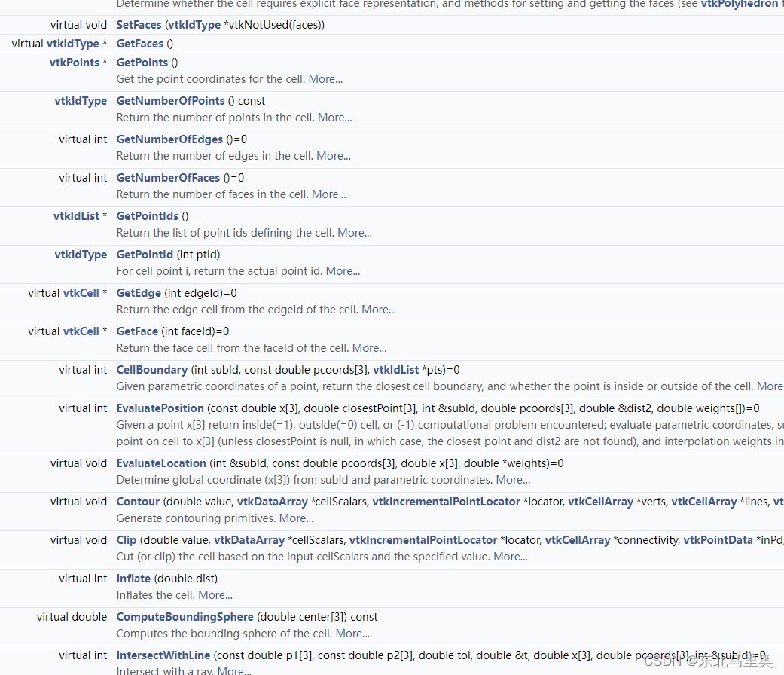The height and width of the screenshot is (675, 784).
Task: Open the GetNumberOfFaces function link
Action: [x=168, y=178]
